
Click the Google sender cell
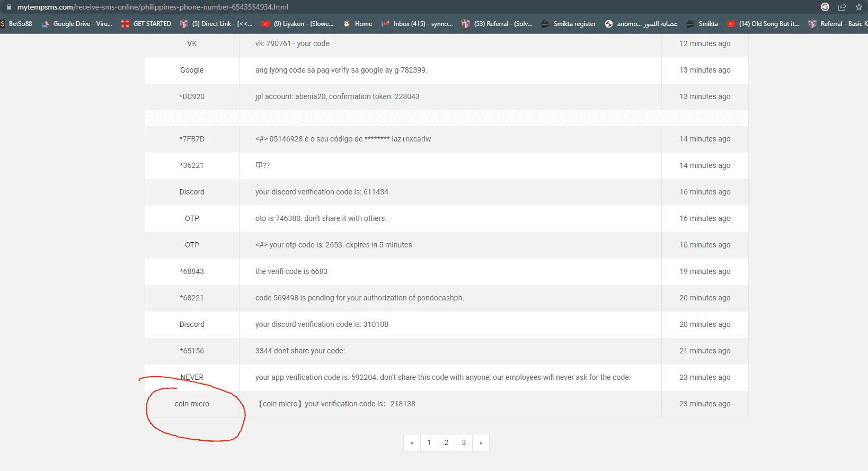[192, 70]
